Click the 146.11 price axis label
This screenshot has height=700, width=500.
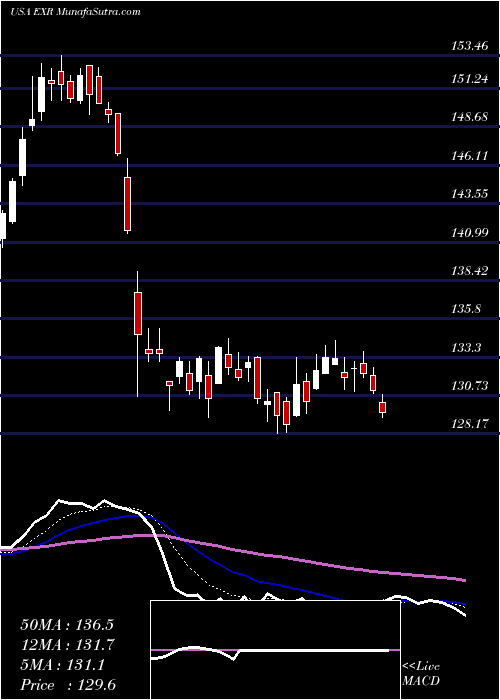click(469, 155)
